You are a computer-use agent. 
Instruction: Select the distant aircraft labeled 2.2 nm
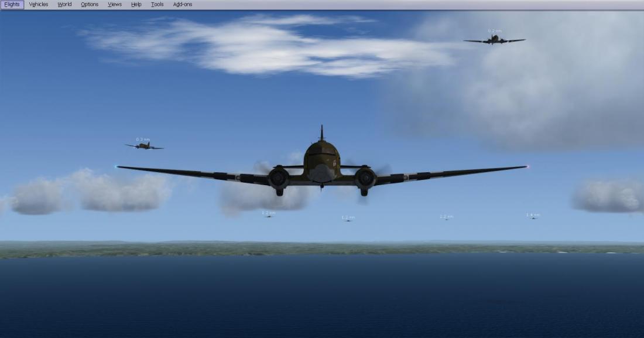[x=446, y=219]
